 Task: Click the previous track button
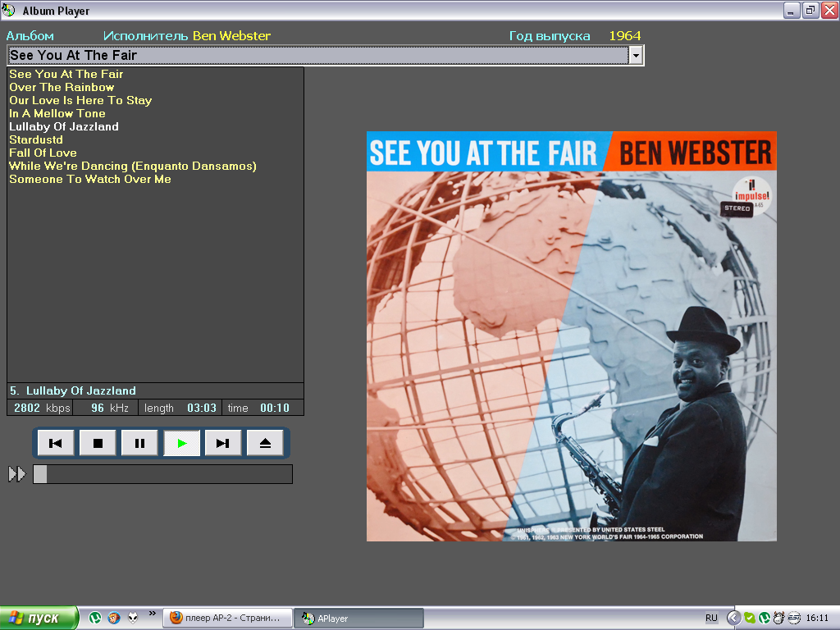click(x=56, y=443)
